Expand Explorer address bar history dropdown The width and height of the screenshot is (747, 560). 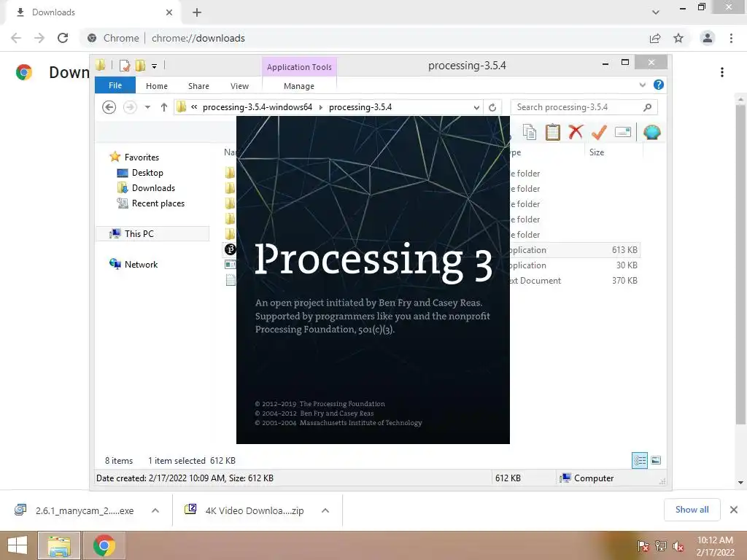click(x=476, y=108)
